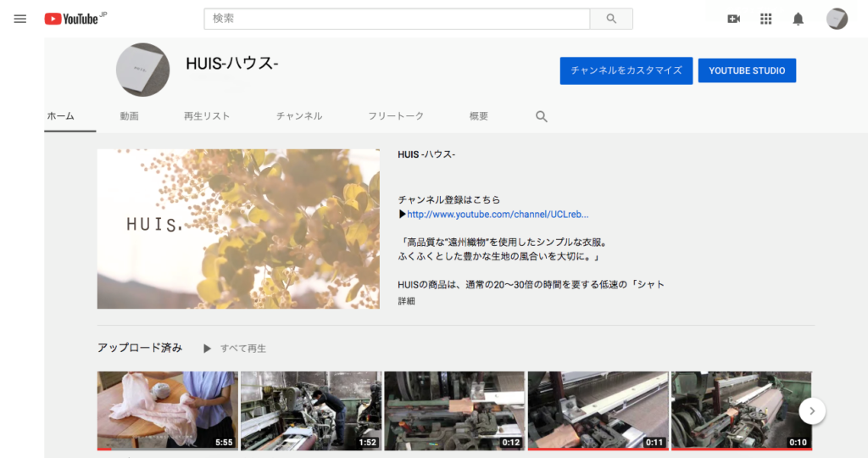Show next uploaded videos with arrow
This screenshot has height=458, width=868.
812,411
